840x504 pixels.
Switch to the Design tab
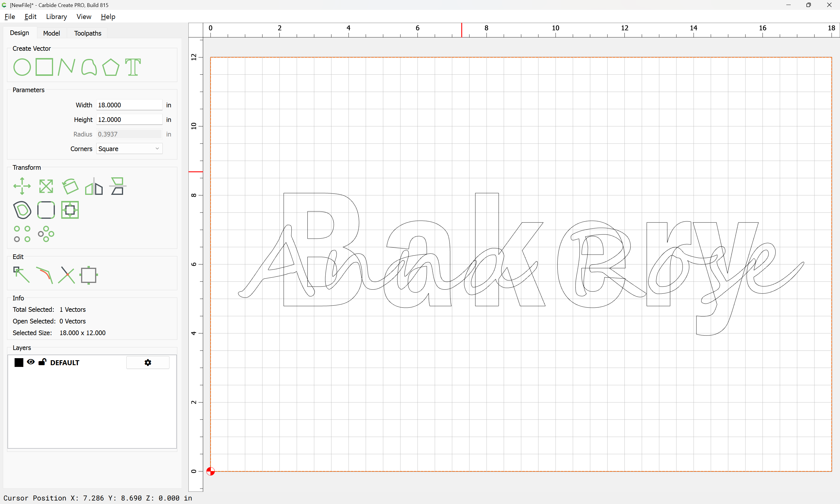pos(19,33)
